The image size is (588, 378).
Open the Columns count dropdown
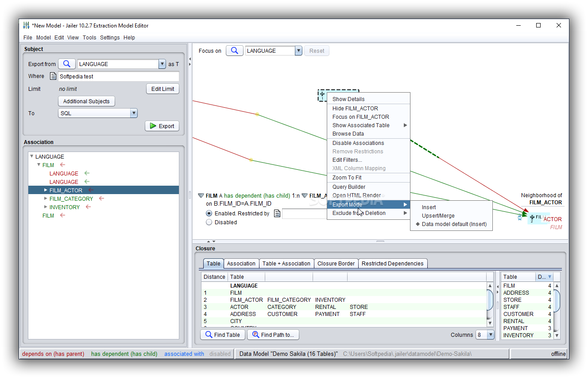coord(491,335)
